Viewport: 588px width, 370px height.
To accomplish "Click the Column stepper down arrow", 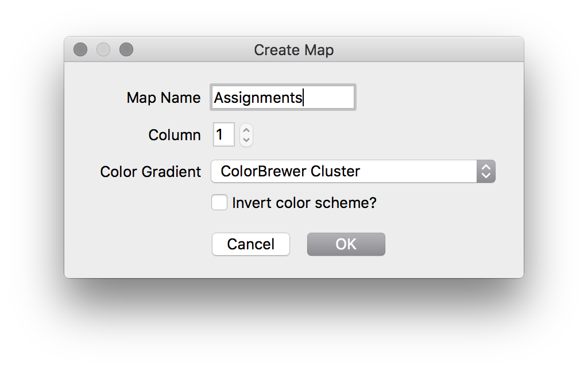I will tap(246, 138).
